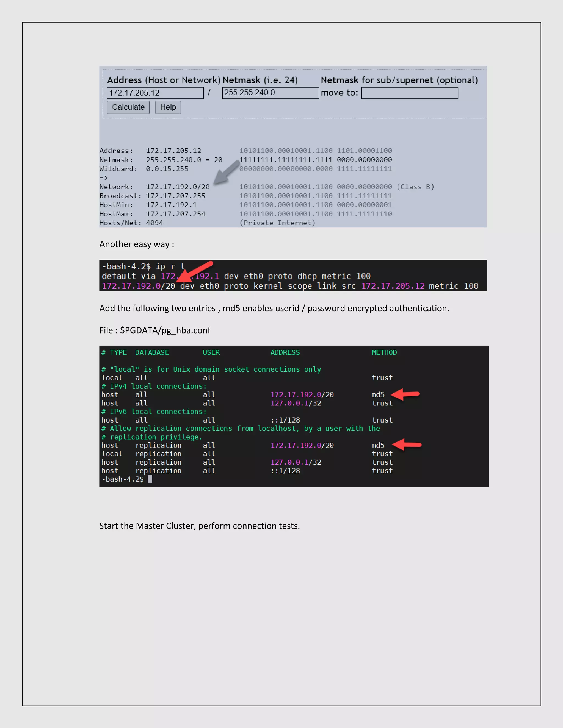Click the Calculate button
This screenshot has width=563, height=728.
pos(128,107)
